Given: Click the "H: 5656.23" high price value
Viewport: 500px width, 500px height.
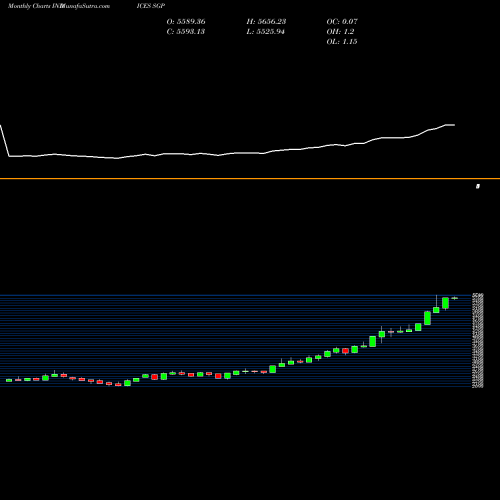Looking at the screenshot, I should coord(266,22).
